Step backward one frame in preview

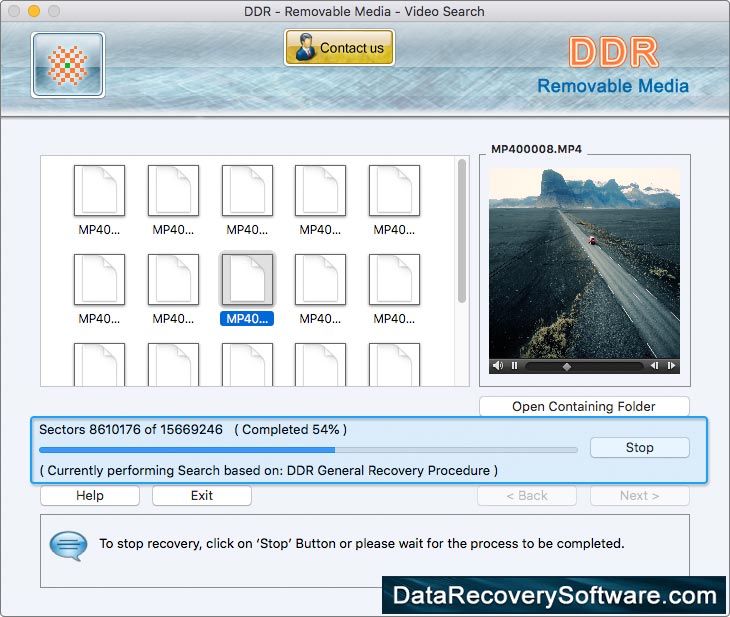click(x=654, y=366)
